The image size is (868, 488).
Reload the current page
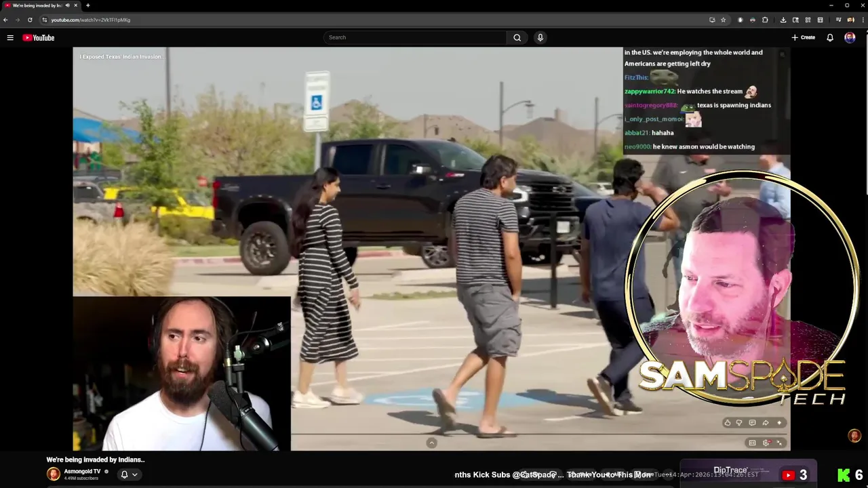[30, 20]
